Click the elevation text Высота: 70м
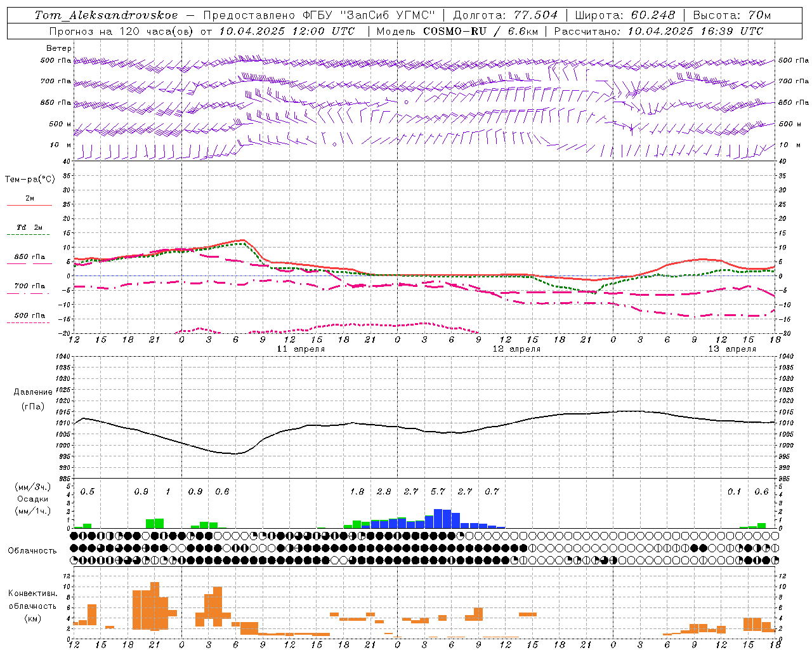Image resolution: width=812 pixels, height=650 pixels. tap(732, 15)
